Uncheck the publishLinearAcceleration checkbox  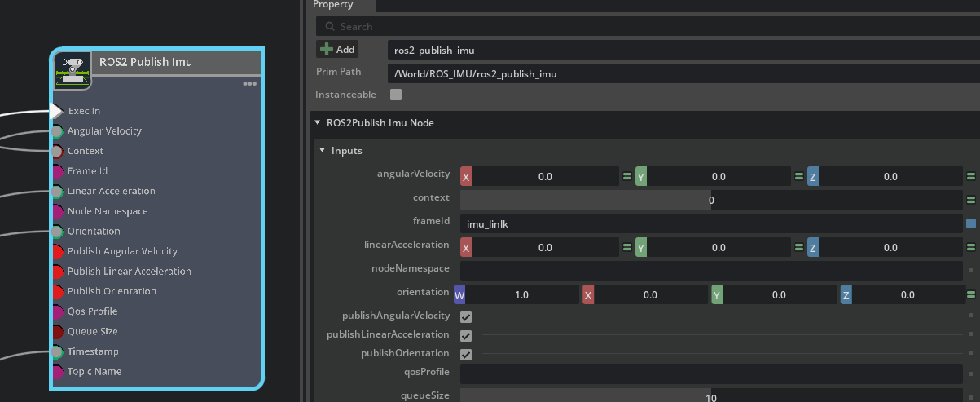(466, 335)
